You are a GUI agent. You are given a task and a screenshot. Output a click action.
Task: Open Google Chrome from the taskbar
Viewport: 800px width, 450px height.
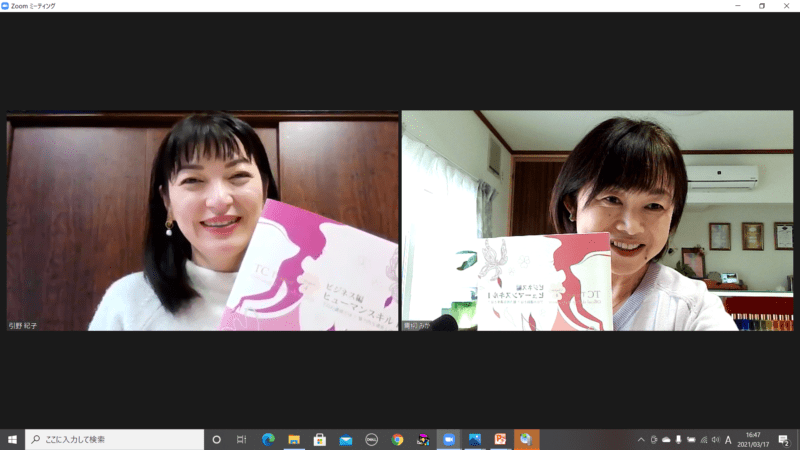[398, 439]
